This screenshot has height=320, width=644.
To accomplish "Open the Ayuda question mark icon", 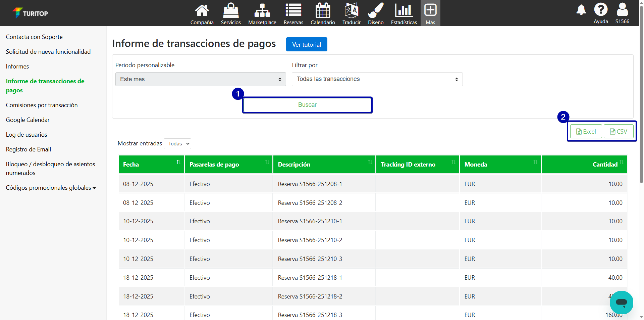I will click(x=601, y=10).
